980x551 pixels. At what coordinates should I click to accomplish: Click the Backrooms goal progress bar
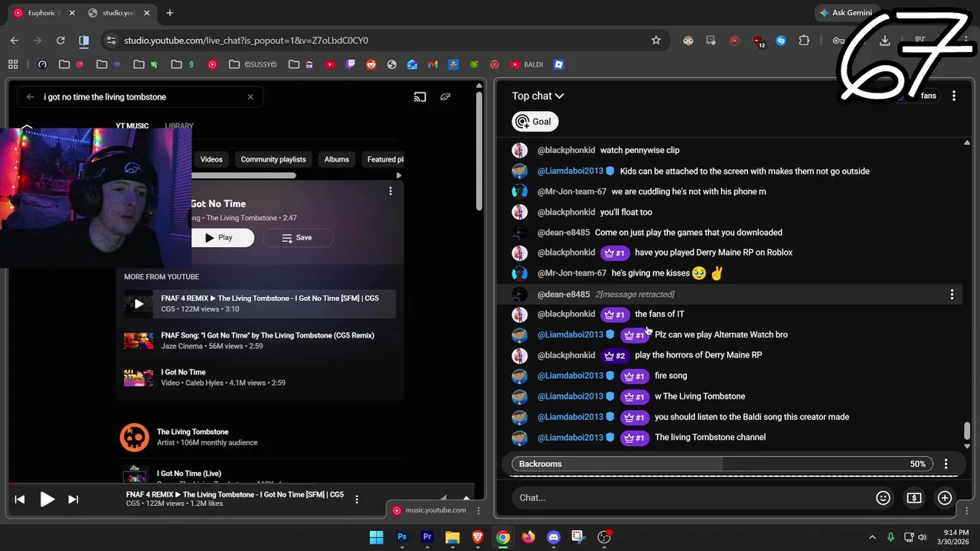723,464
